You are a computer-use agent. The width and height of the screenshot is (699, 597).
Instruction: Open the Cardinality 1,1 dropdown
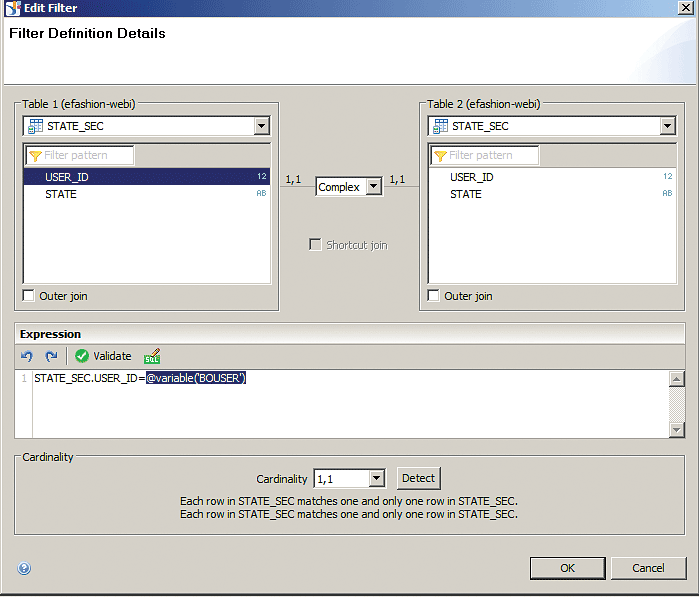click(x=376, y=478)
